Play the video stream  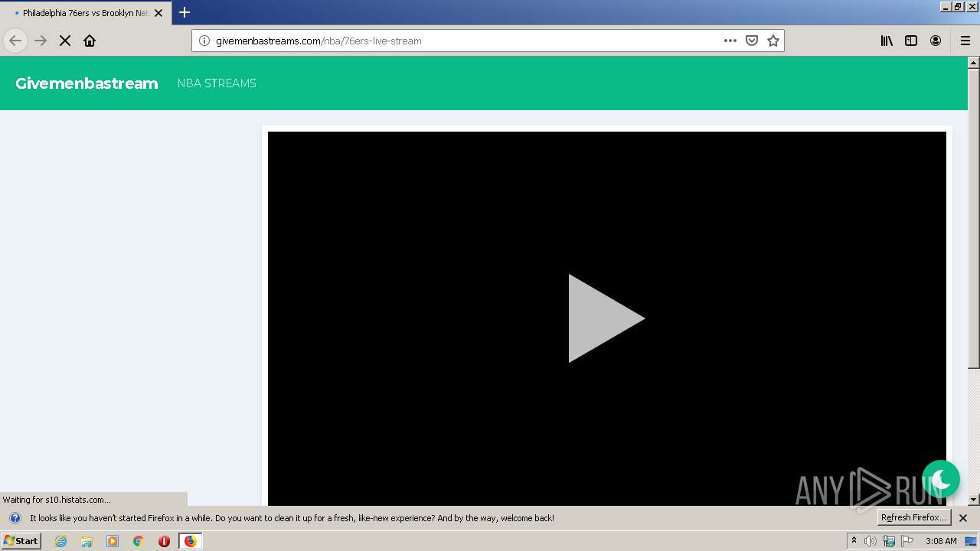point(606,318)
